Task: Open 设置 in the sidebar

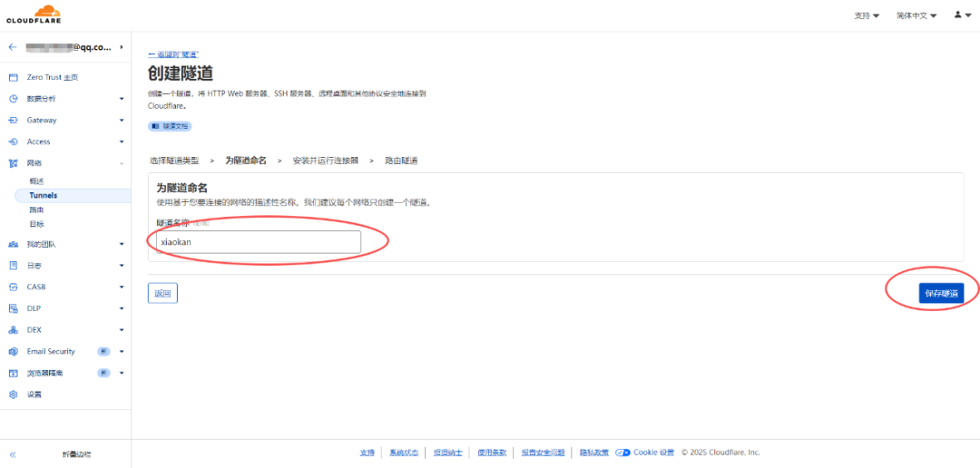Action: 34,395
